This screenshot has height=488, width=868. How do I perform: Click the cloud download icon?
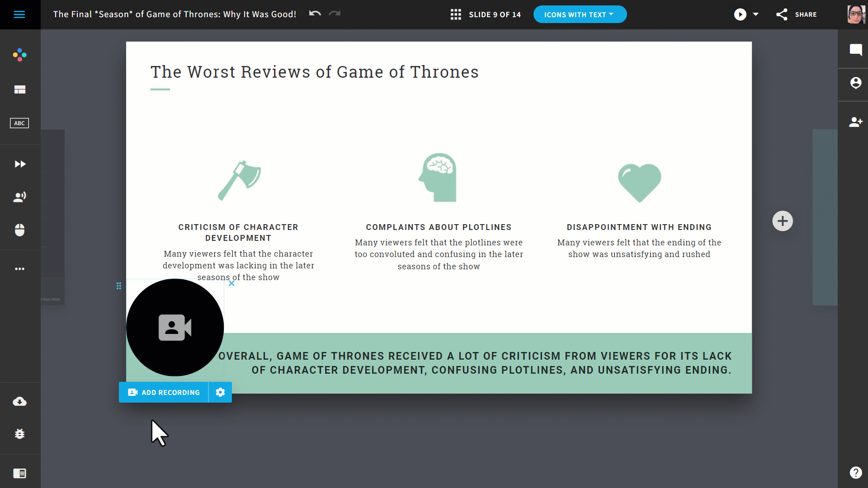coord(19,401)
